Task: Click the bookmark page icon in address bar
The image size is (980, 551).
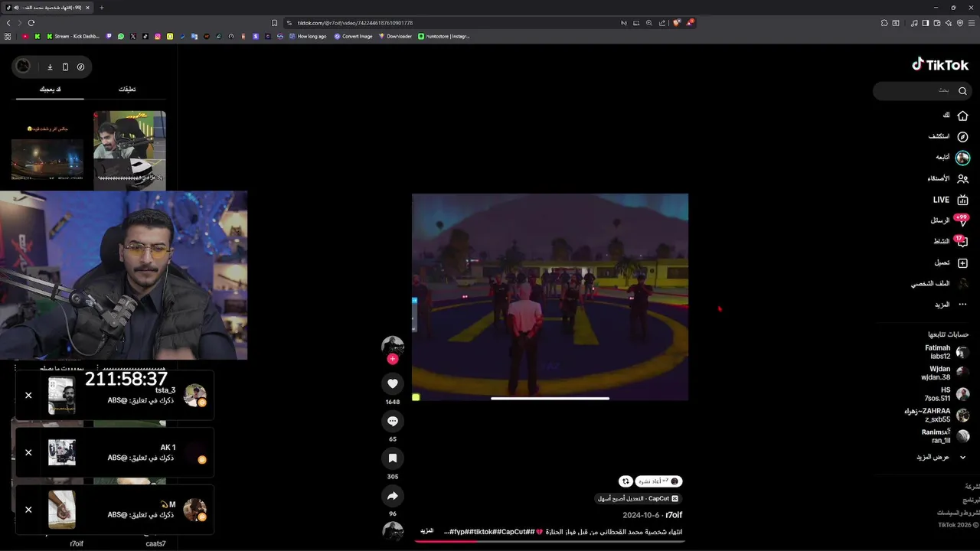Action: click(x=275, y=23)
